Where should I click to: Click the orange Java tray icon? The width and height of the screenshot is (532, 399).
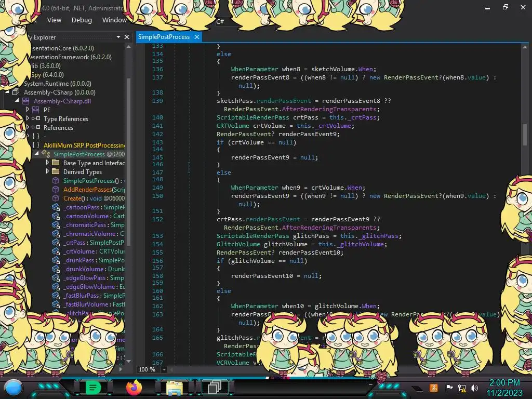(434, 388)
